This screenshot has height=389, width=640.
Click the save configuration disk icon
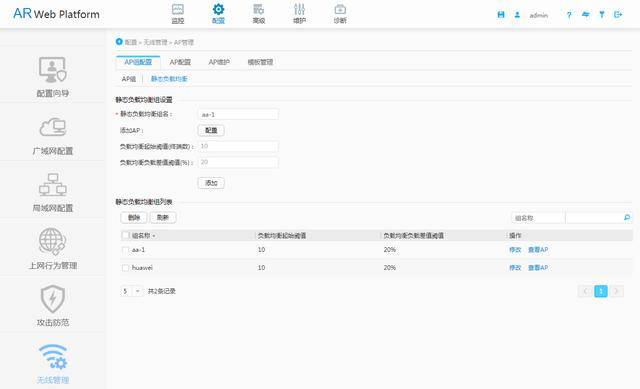[501, 15]
